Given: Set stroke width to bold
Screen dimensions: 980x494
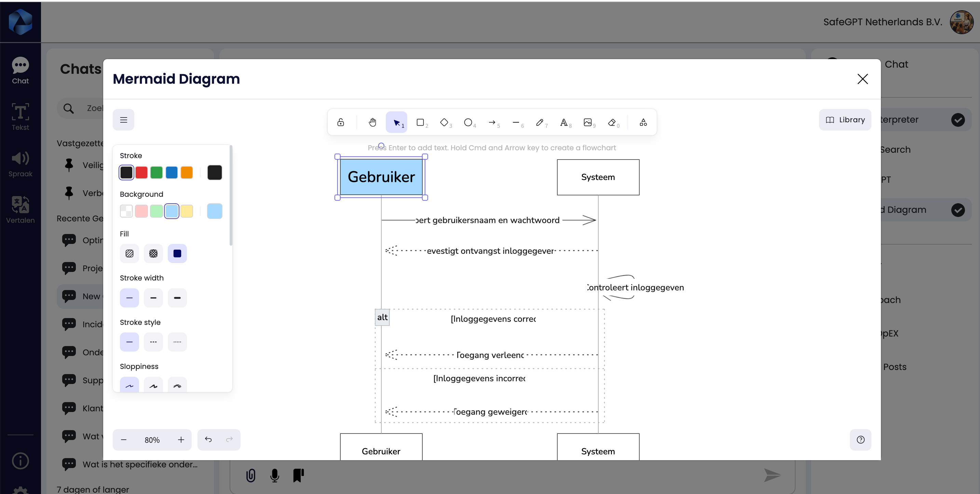Looking at the screenshot, I should pos(153,298).
